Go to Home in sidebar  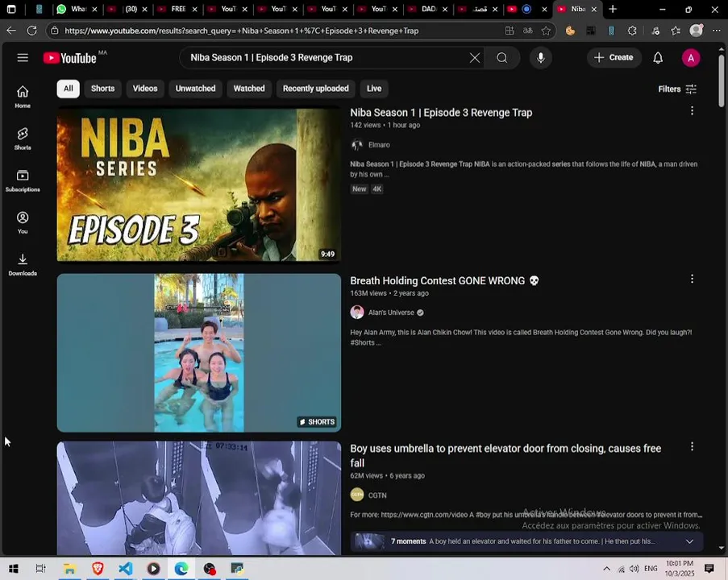pyautogui.click(x=23, y=97)
